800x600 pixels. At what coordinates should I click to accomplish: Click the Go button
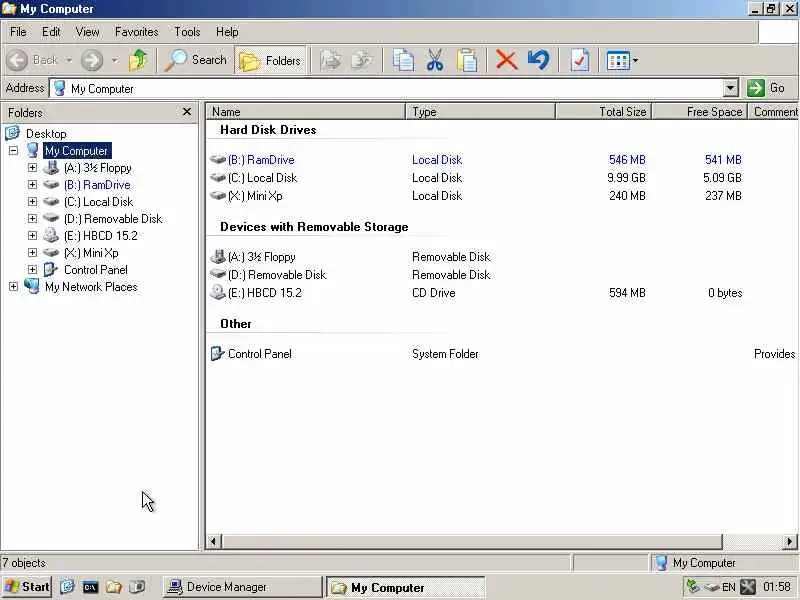766,88
